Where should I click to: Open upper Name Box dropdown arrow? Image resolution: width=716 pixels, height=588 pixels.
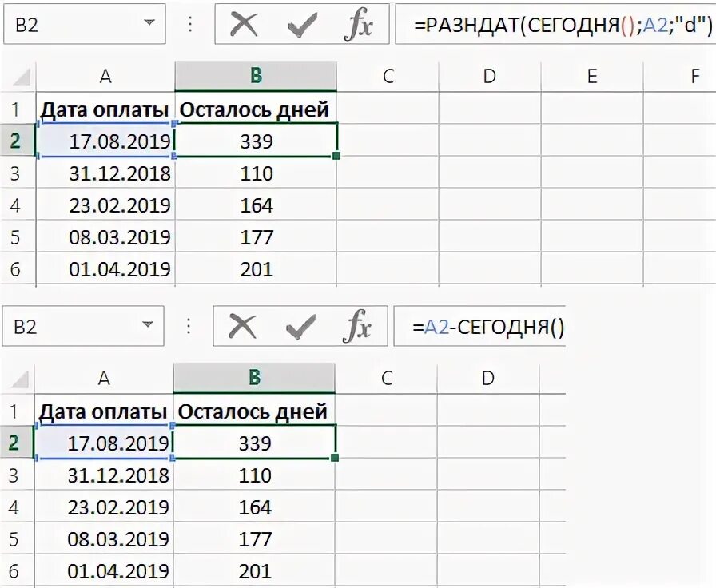tap(149, 22)
